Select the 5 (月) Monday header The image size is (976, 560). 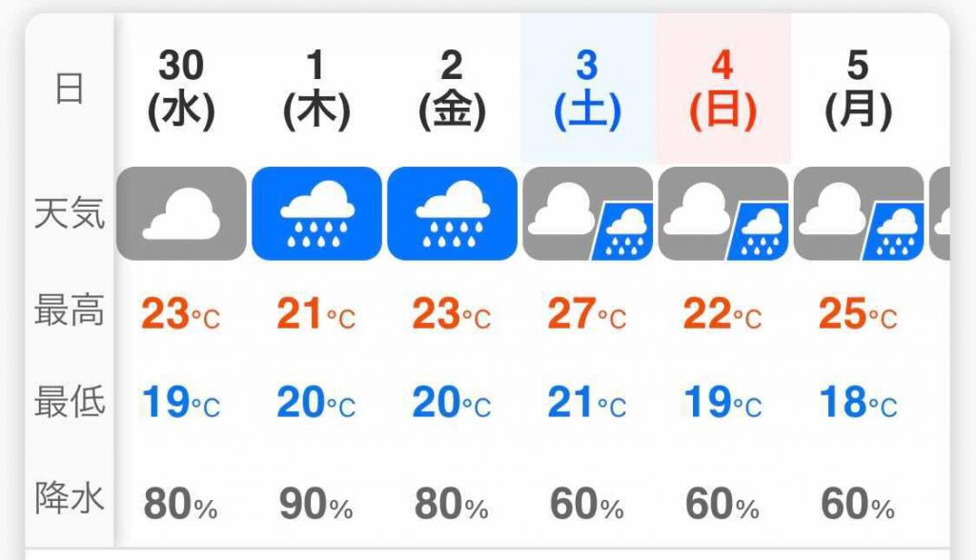click(x=859, y=90)
